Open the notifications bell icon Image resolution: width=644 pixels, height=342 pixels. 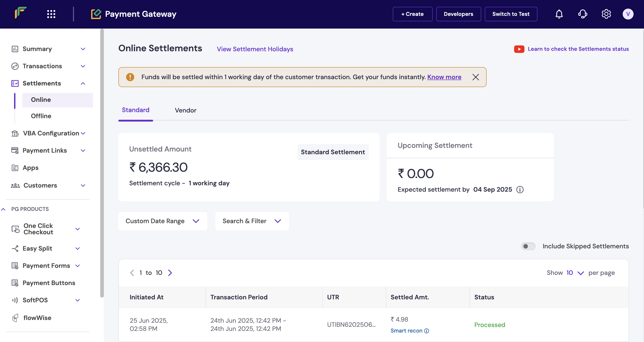[x=559, y=14]
